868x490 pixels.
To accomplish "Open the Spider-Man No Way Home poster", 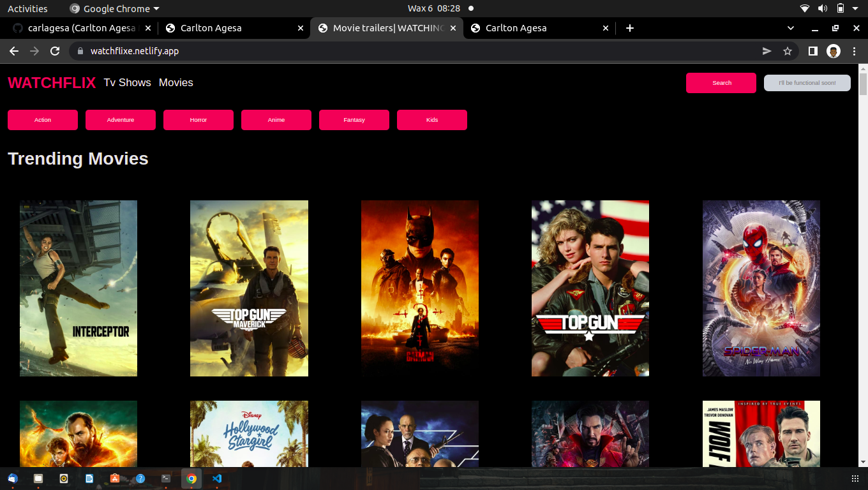I will (761, 288).
